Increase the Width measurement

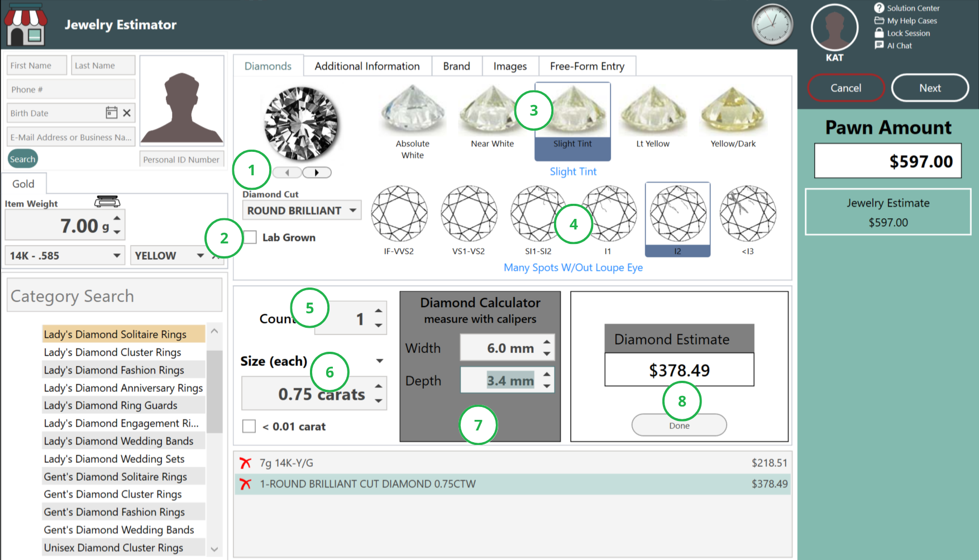coord(547,342)
